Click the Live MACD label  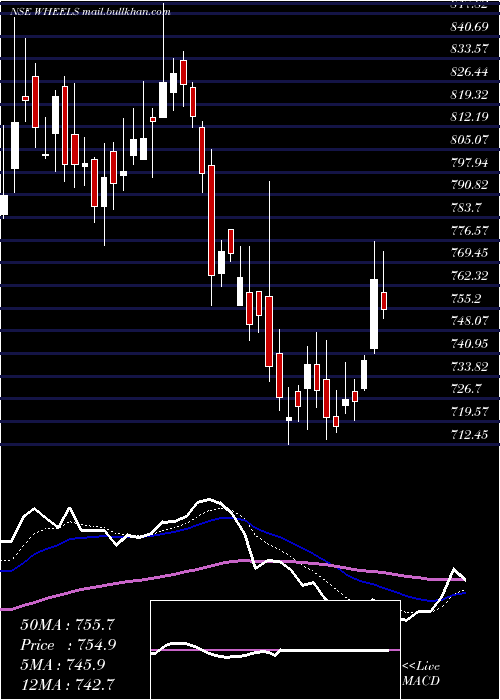[421, 673]
